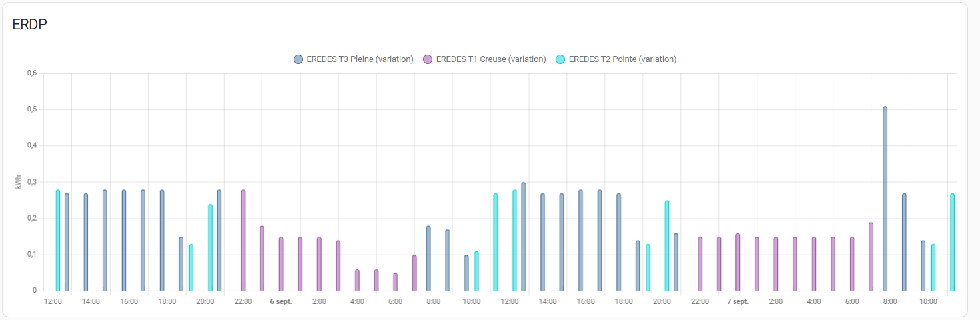
Task: Click the ERDP card title
Action: (29, 25)
